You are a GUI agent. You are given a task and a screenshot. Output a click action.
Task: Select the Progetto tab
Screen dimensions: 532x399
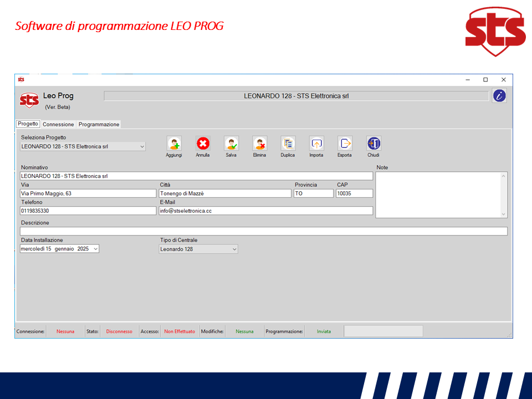point(28,124)
